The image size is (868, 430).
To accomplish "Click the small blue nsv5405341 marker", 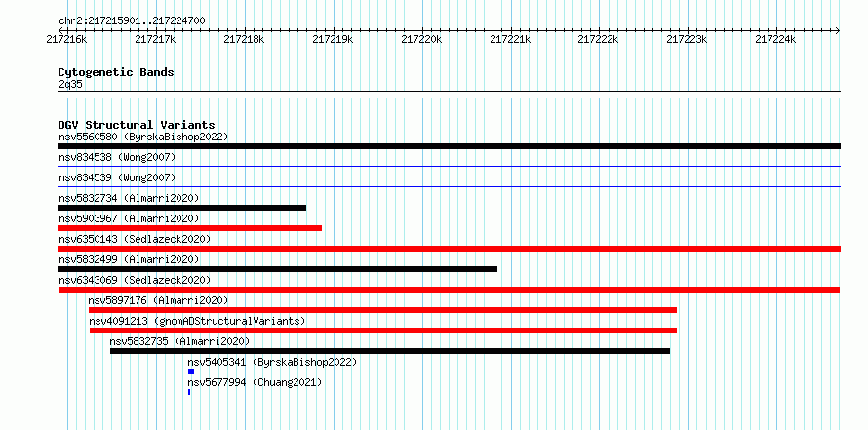I will 191,371.
